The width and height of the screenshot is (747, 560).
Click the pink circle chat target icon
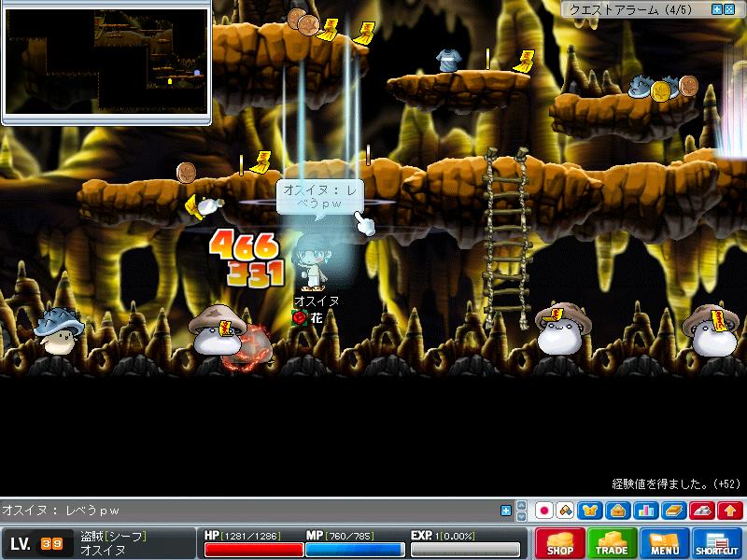(x=543, y=511)
